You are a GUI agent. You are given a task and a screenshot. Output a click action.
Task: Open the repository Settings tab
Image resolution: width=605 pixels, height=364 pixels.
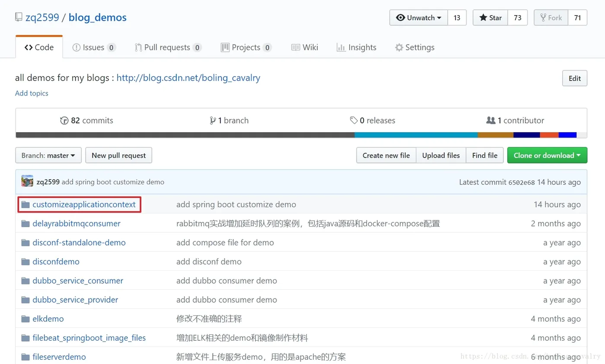(x=415, y=47)
